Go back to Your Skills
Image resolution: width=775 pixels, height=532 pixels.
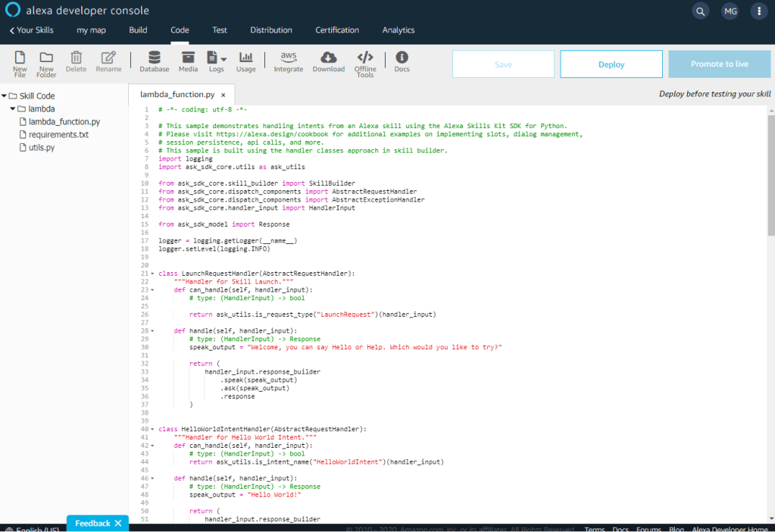click(31, 30)
